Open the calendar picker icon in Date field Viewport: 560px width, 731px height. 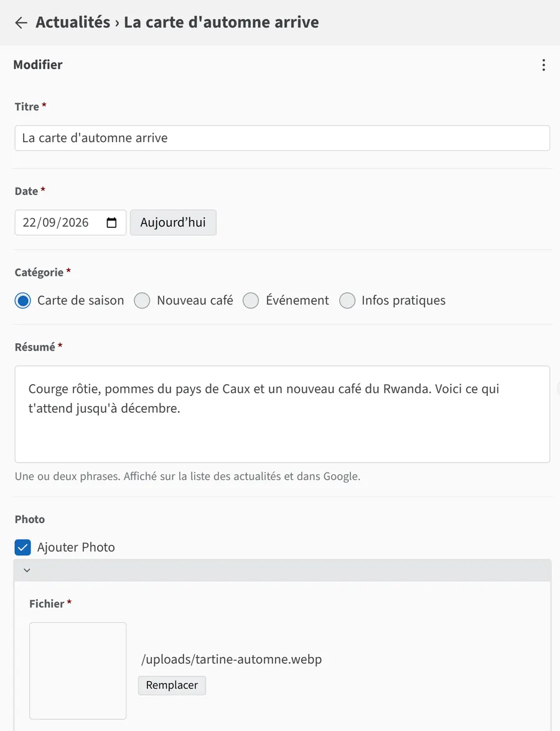click(111, 222)
